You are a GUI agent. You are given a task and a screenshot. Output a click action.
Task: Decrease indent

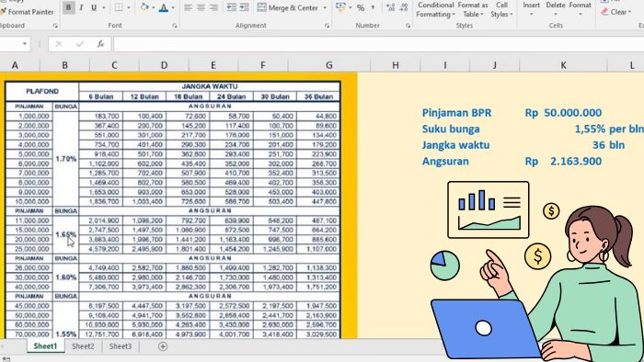(x=232, y=7)
